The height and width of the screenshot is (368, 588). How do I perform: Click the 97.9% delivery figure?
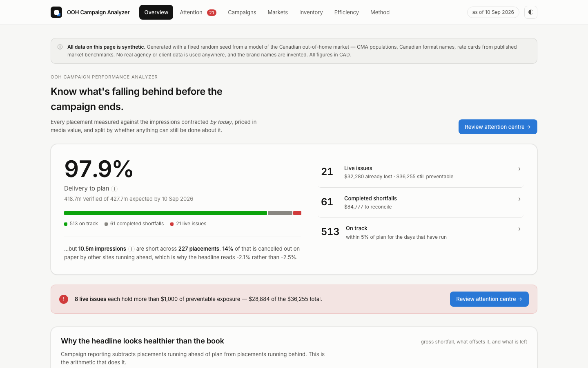(99, 169)
